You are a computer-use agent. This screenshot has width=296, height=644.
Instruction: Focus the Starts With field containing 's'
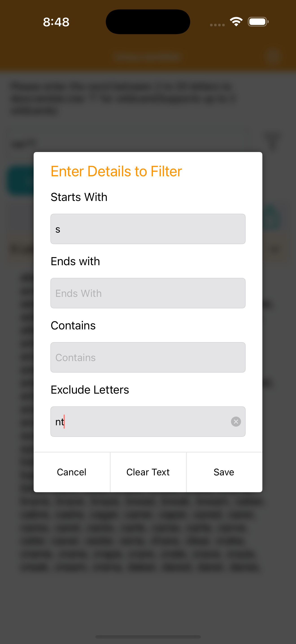148,229
